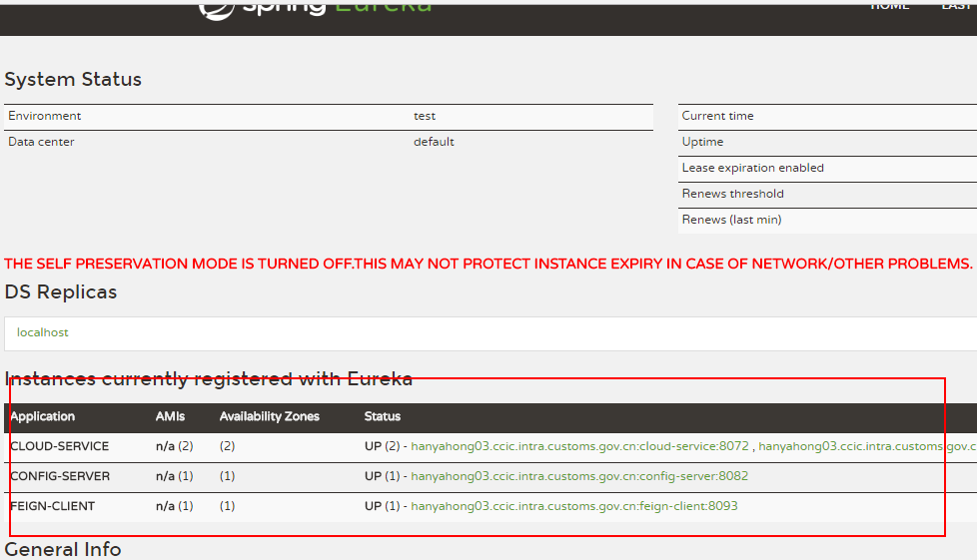Screen dimensions: 977x560
Task: Click availability zones (1) for CONFIG-SERVER
Action: (227, 476)
